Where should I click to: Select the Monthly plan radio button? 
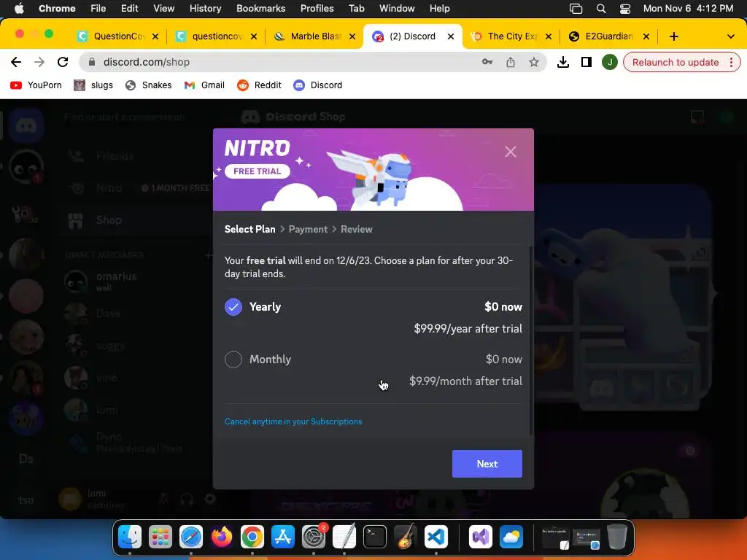pos(233,359)
